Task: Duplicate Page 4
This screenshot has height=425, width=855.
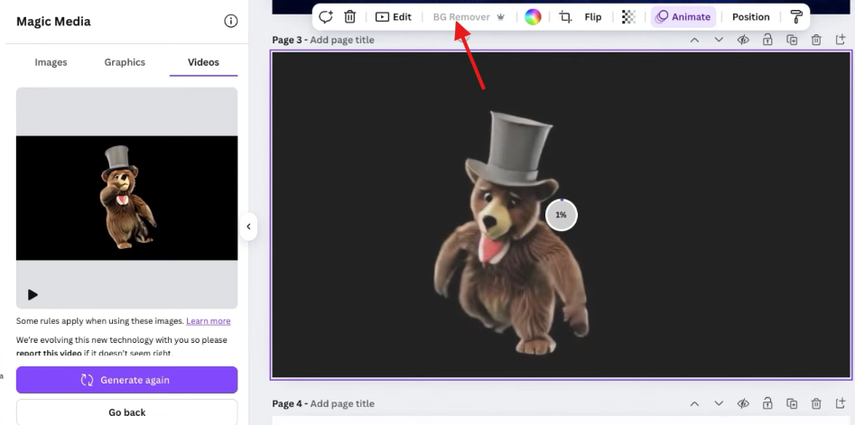Action: [x=792, y=404]
